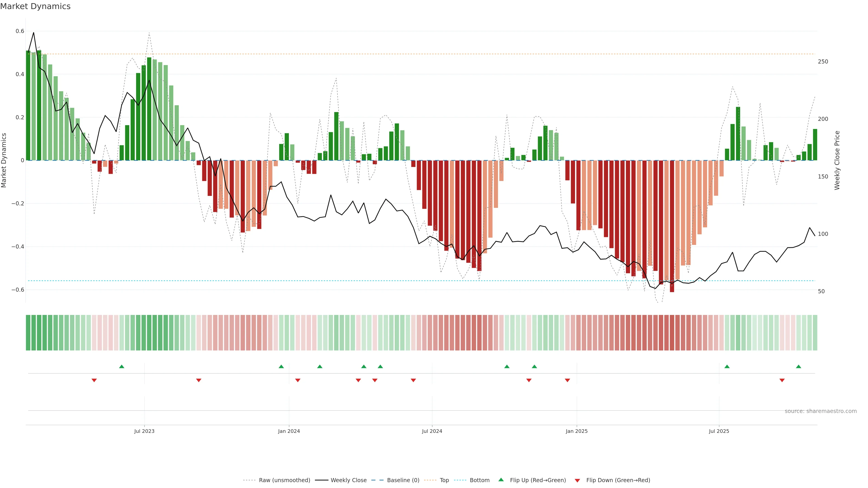The width and height of the screenshot is (868, 488).
Task: Click Flip Up green triangle legend icon
Action: pos(501,480)
